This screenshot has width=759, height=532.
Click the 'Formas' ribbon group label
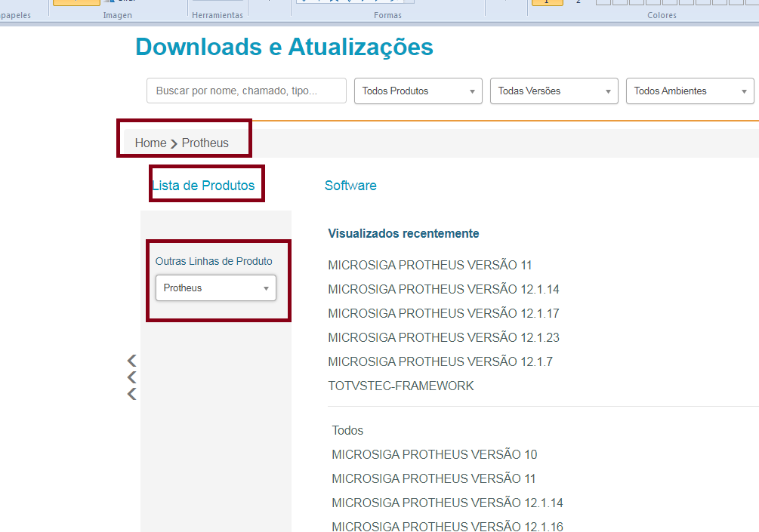coord(387,16)
